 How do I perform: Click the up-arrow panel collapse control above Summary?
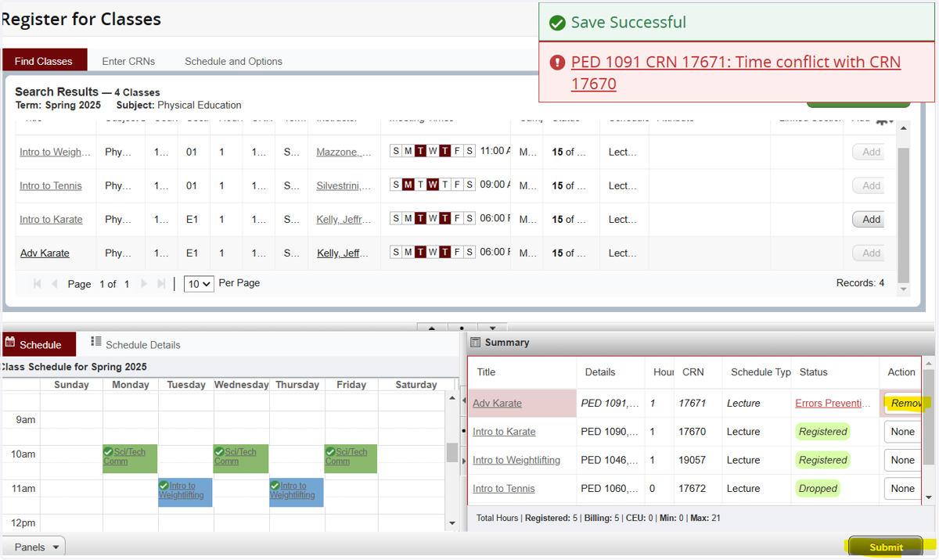pos(432,328)
